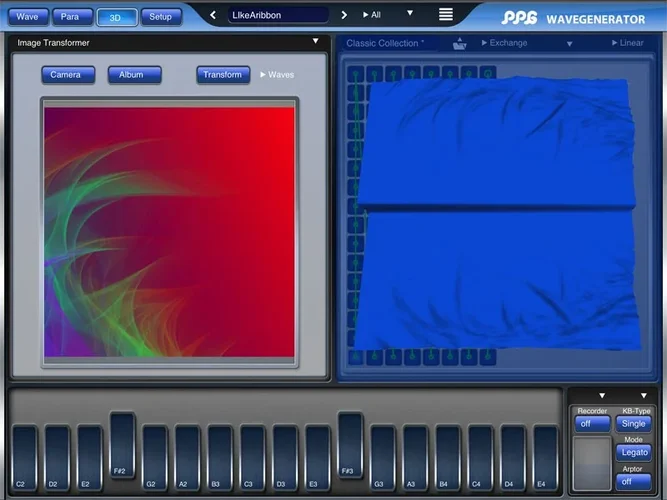The height and width of the screenshot is (500, 667).
Task: Click the ship import icon
Action: [459, 43]
